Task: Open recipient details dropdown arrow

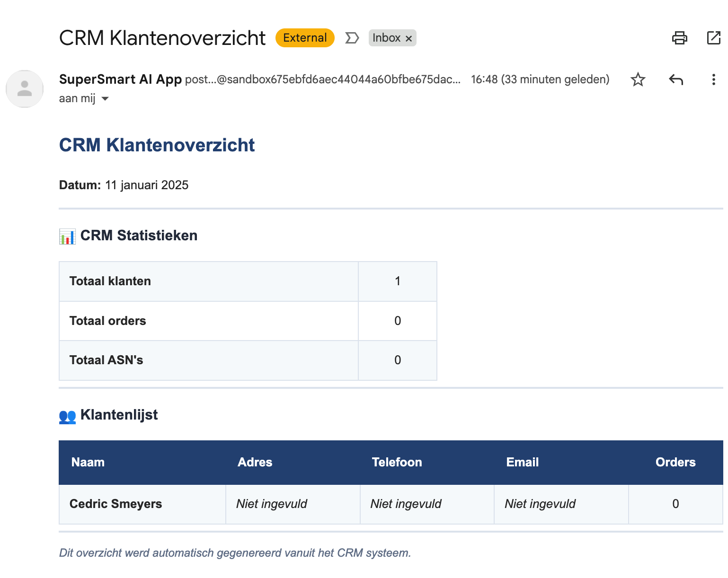Action: tap(105, 99)
